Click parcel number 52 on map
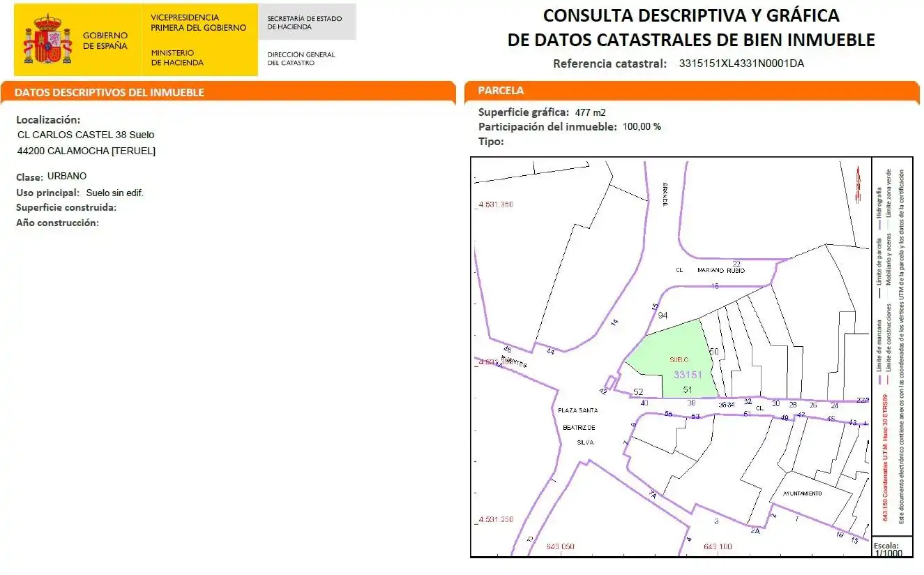Image resolution: width=924 pixels, height=575 pixels. (638, 391)
